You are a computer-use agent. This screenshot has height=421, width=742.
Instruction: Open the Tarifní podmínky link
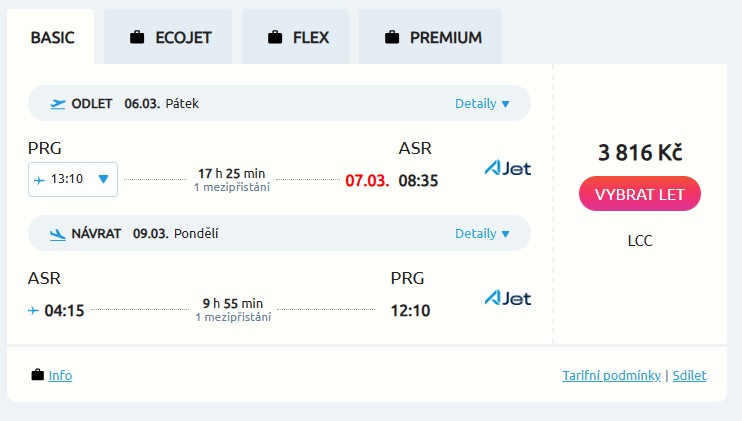pyautogui.click(x=612, y=376)
